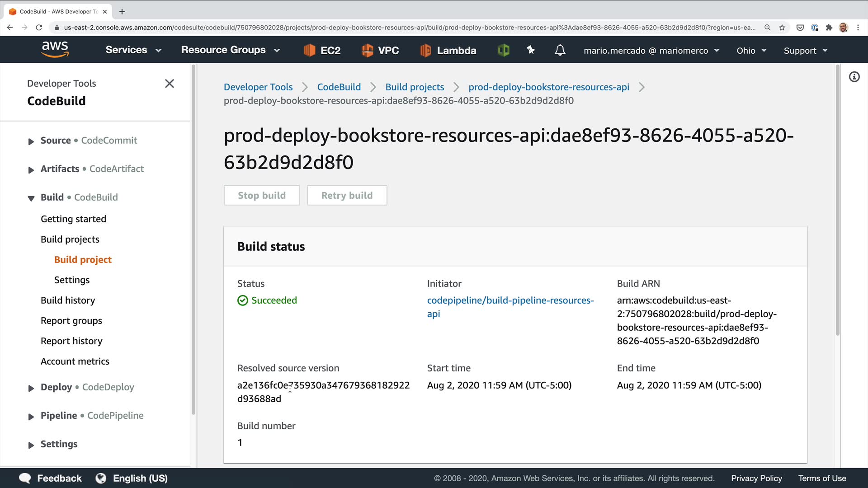The image size is (868, 488).
Task: Expand the Source CodeCommit section
Action: (31, 141)
